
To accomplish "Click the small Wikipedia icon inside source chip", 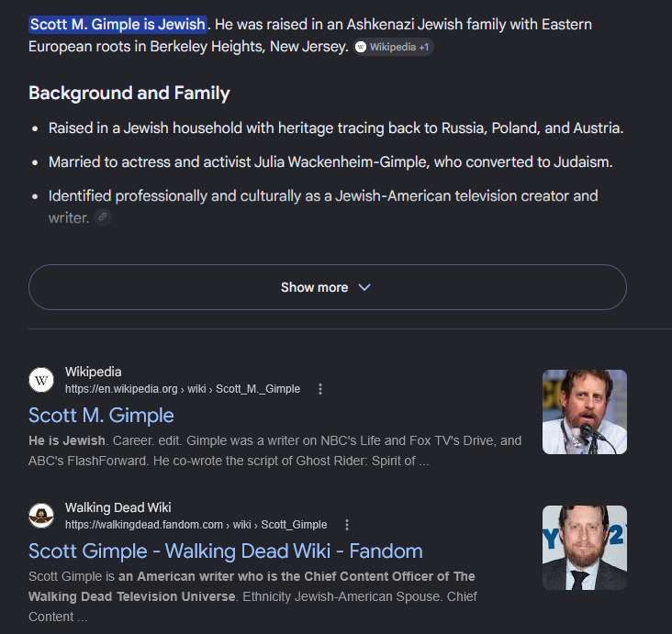I will pos(361,47).
